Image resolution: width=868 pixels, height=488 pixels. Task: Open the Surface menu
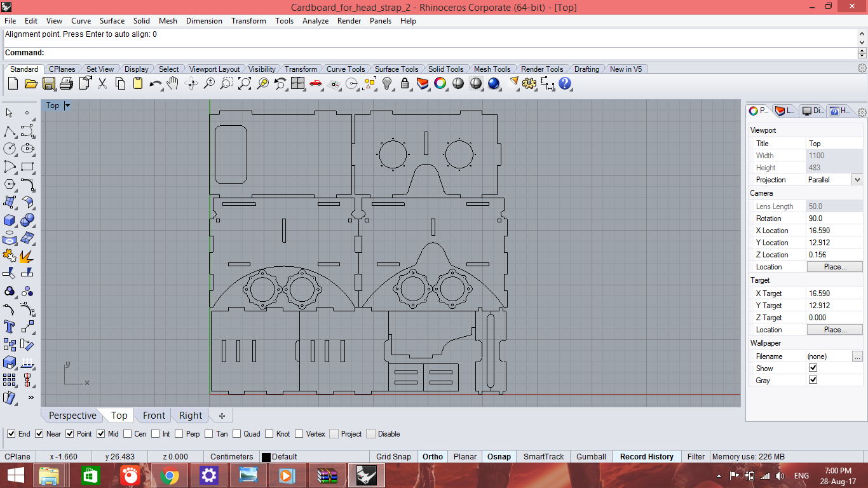point(112,21)
